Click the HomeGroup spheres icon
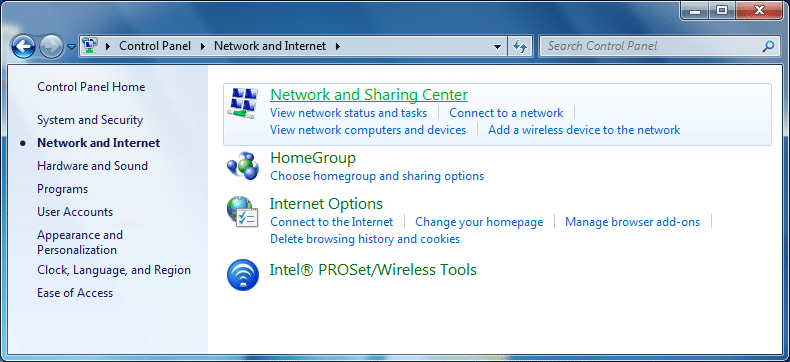 tap(242, 165)
